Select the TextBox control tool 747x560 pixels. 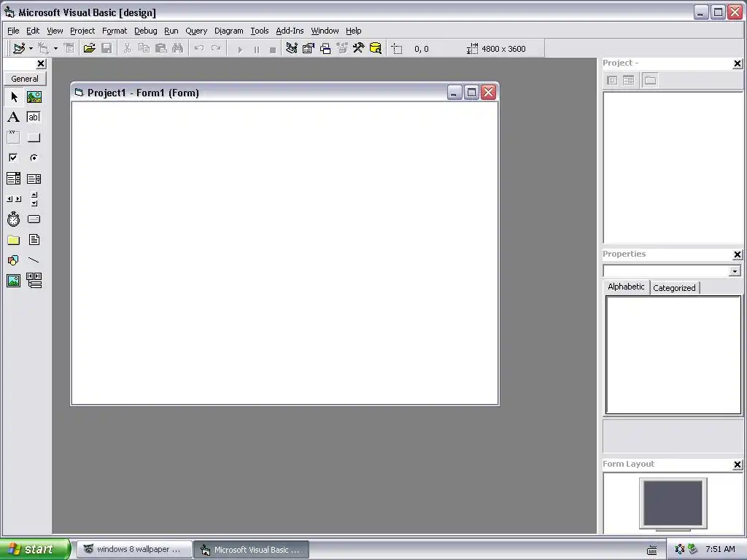(x=34, y=117)
